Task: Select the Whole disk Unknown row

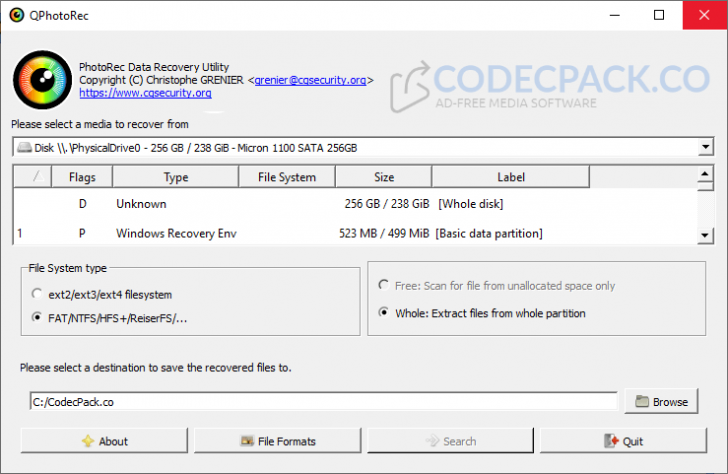Action: [x=355, y=204]
